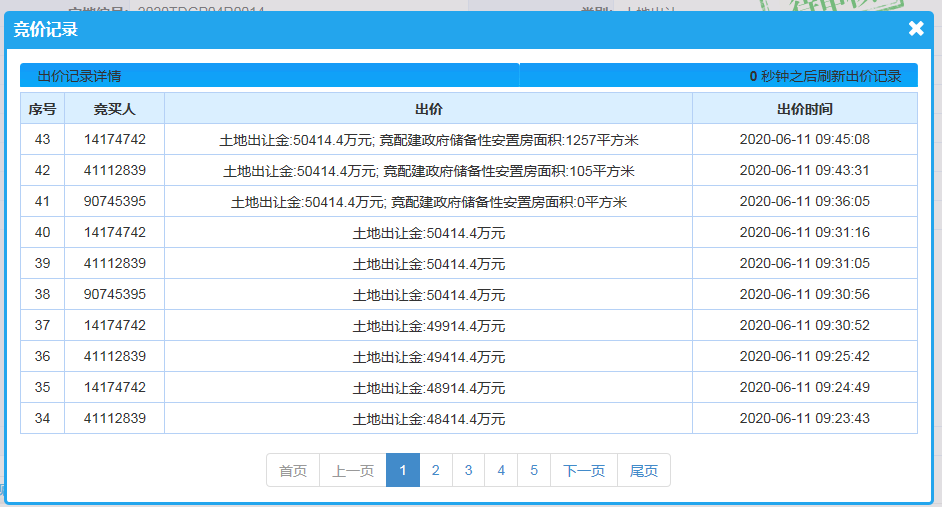Click the 出价 column header
This screenshot has height=507, width=942.
pyautogui.click(x=428, y=109)
